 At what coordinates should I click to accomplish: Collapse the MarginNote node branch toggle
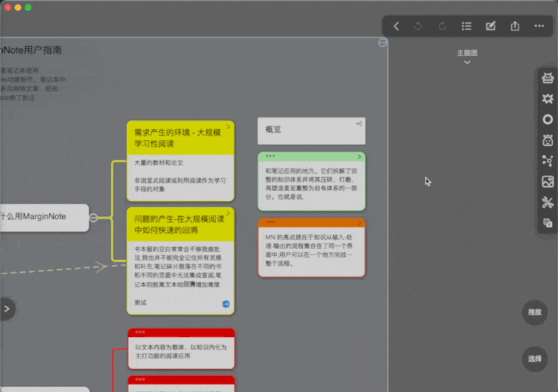93,218
